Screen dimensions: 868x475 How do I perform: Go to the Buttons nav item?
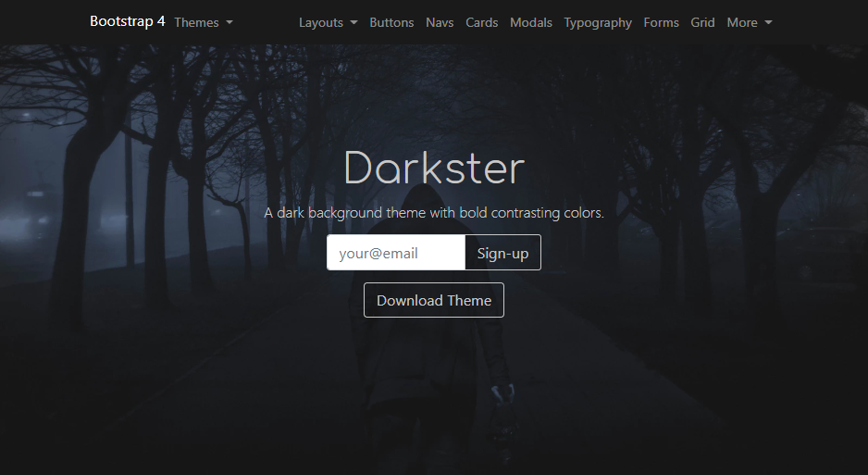point(391,23)
